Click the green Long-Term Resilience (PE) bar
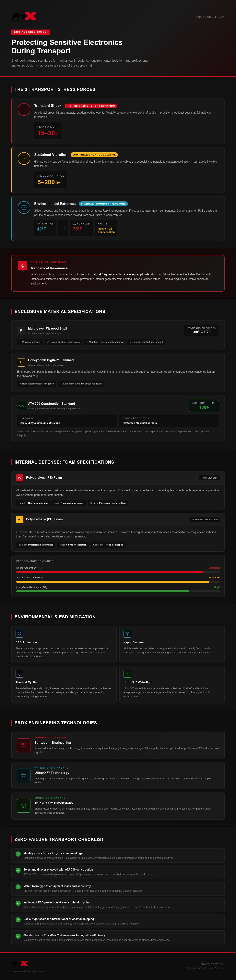The image size is (236, 980). coord(103,591)
